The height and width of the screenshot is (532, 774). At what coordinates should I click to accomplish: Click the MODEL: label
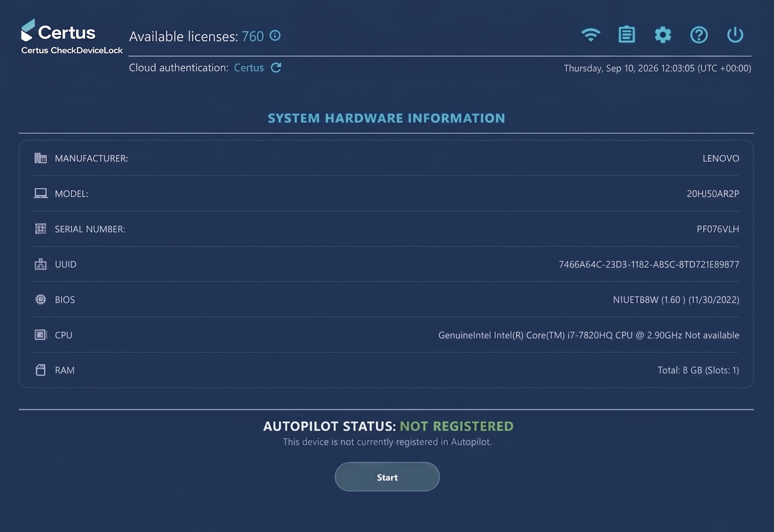72,194
